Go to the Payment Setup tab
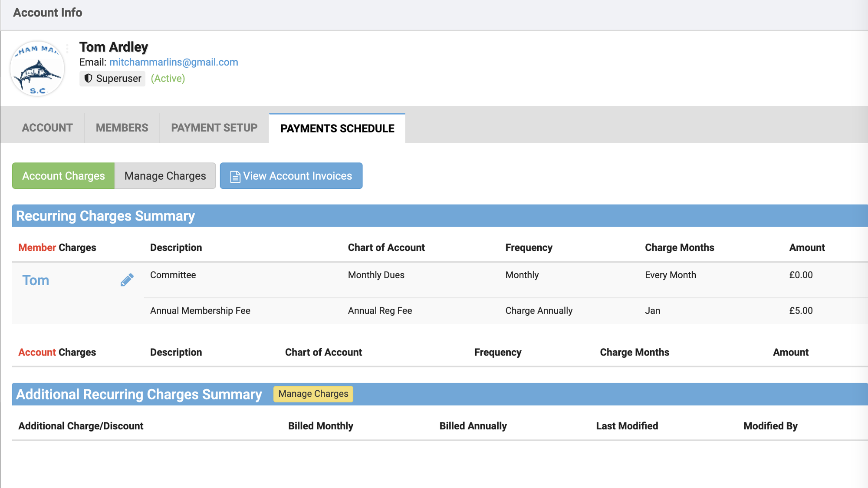Image resolution: width=868 pixels, height=488 pixels. pyautogui.click(x=214, y=128)
